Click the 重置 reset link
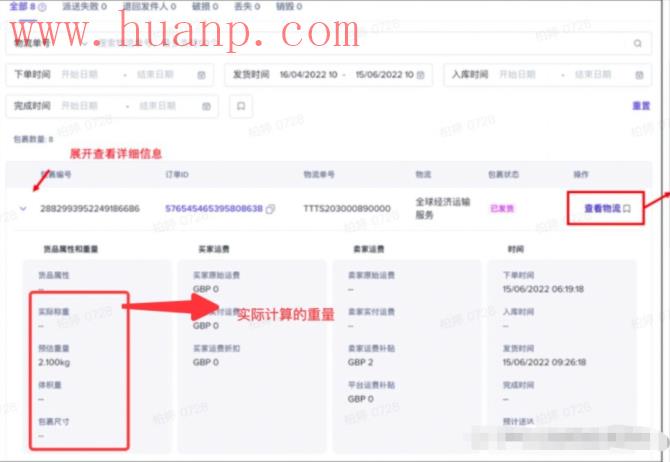Image resolution: width=670 pixels, height=462 pixels. (641, 106)
